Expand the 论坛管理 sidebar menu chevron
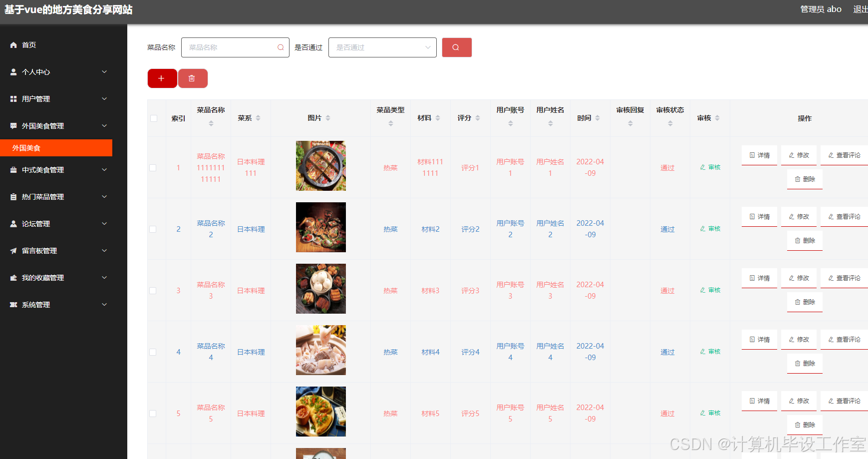Screen dimensions: 868x459 point(104,224)
